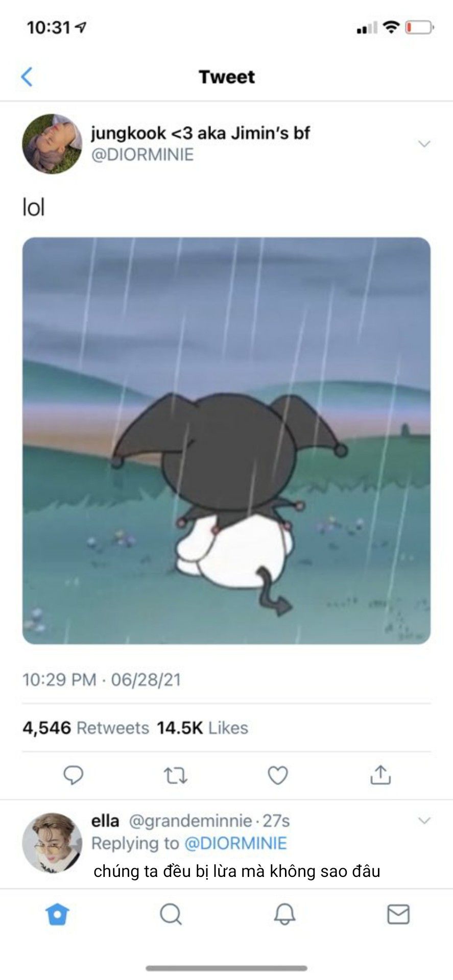Open the Messages envelope tab

click(x=398, y=914)
